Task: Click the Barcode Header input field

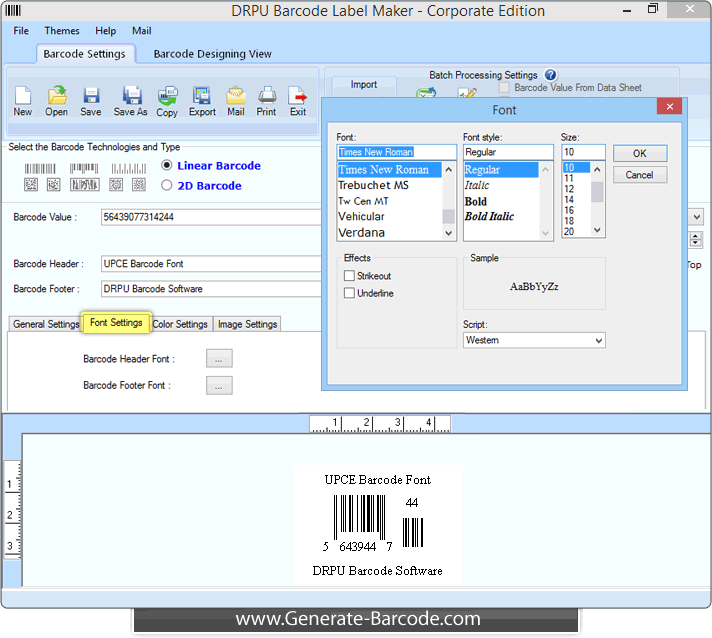Action: [212, 264]
